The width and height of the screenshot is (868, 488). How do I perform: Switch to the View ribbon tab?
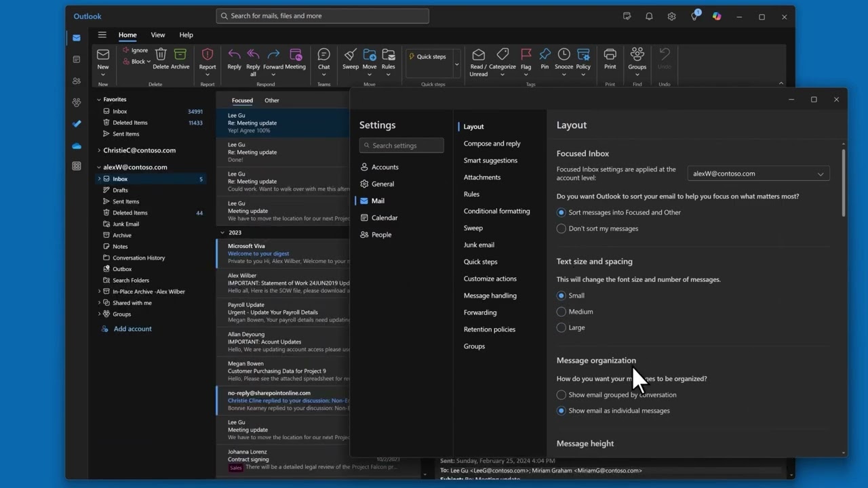coord(158,35)
